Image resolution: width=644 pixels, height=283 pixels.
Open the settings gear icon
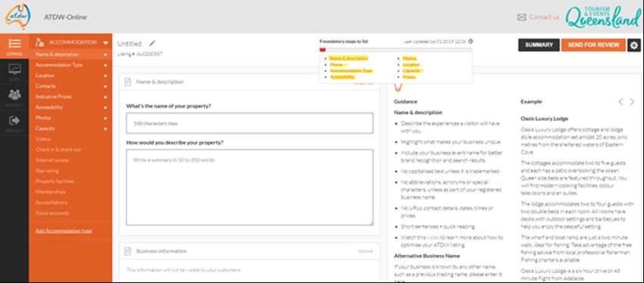(x=634, y=46)
